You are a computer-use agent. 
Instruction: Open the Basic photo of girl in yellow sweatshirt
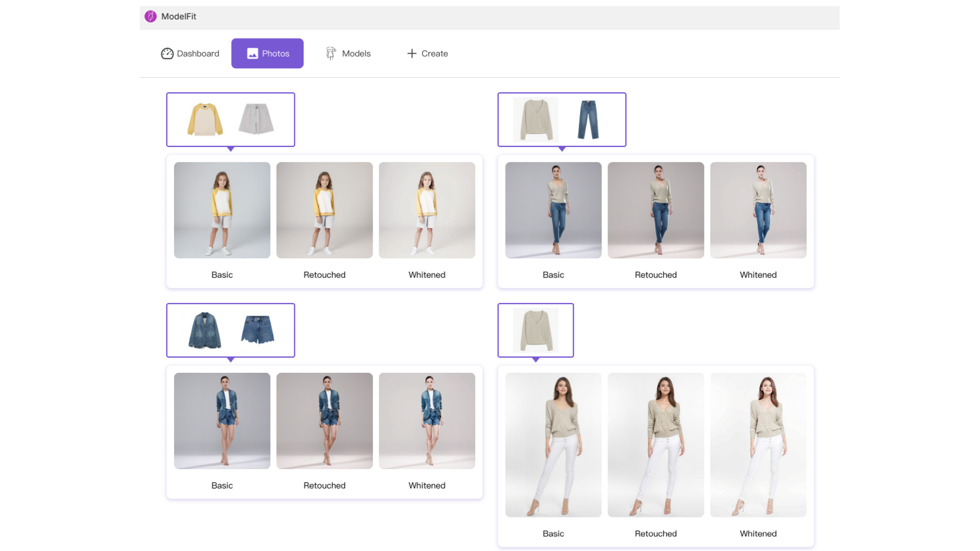(222, 210)
